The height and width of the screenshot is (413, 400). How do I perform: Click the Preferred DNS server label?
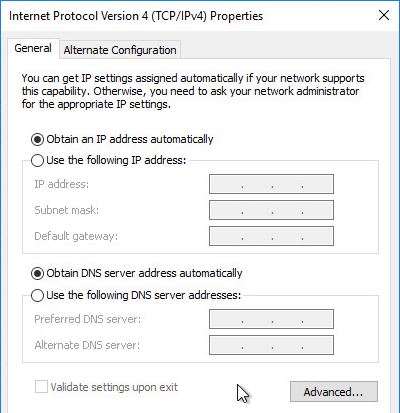tap(88, 319)
